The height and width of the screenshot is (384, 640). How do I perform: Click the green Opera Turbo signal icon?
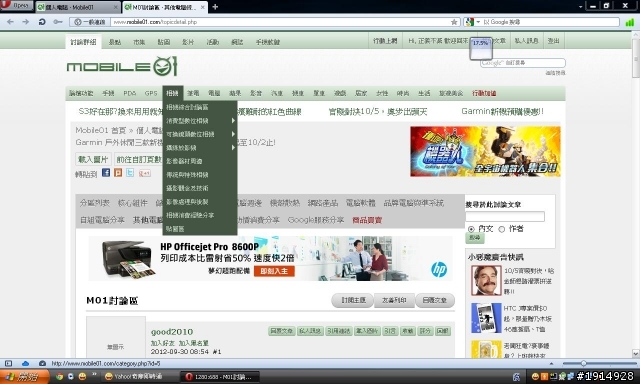click(629, 22)
